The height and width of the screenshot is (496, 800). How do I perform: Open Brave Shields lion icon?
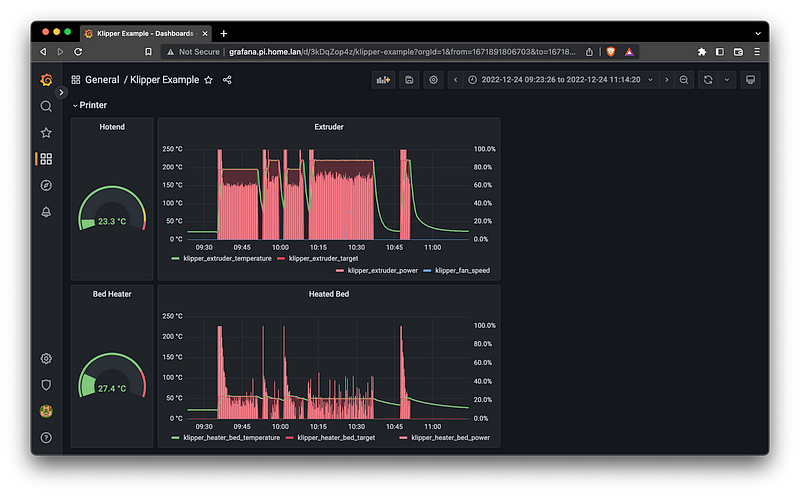pos(611,52)
